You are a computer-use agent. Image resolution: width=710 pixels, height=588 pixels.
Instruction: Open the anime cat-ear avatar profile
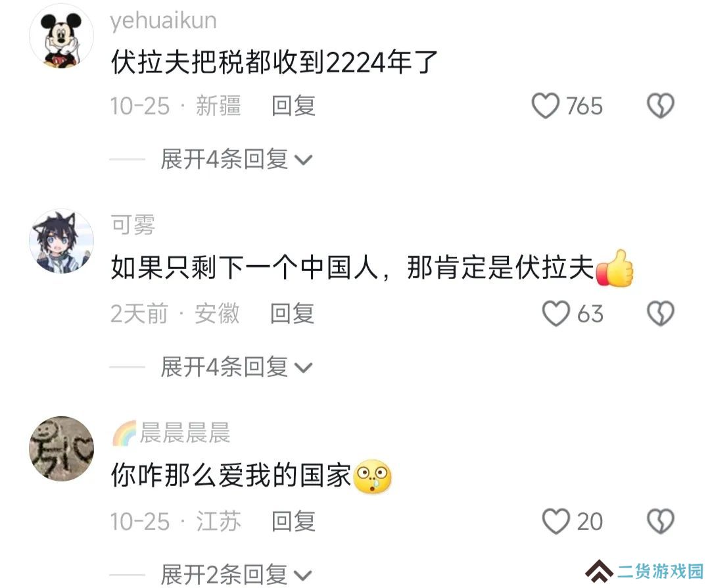click(62, 241)
